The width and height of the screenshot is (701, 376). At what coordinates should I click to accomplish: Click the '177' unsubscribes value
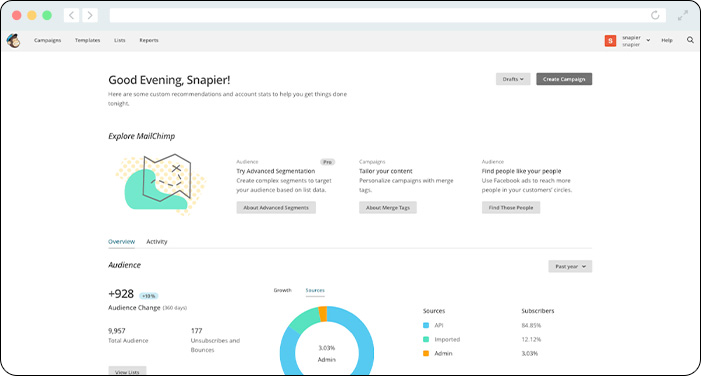point(197,331)
